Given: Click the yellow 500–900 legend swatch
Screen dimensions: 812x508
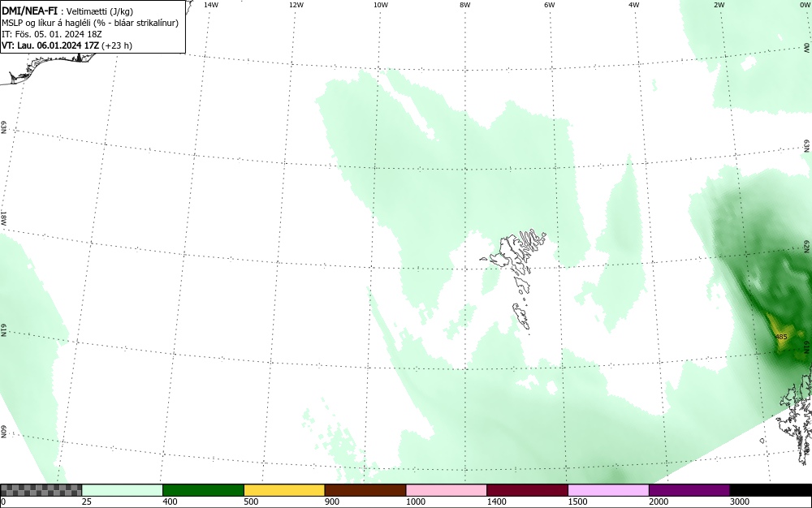Looking at the screenshot, I should [x=284, y=490].
